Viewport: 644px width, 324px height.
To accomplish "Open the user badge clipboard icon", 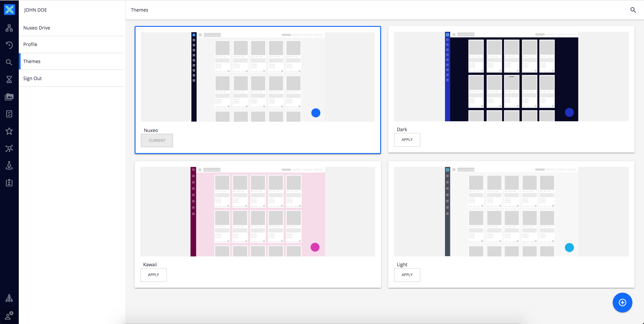I will tap(9, 183).
